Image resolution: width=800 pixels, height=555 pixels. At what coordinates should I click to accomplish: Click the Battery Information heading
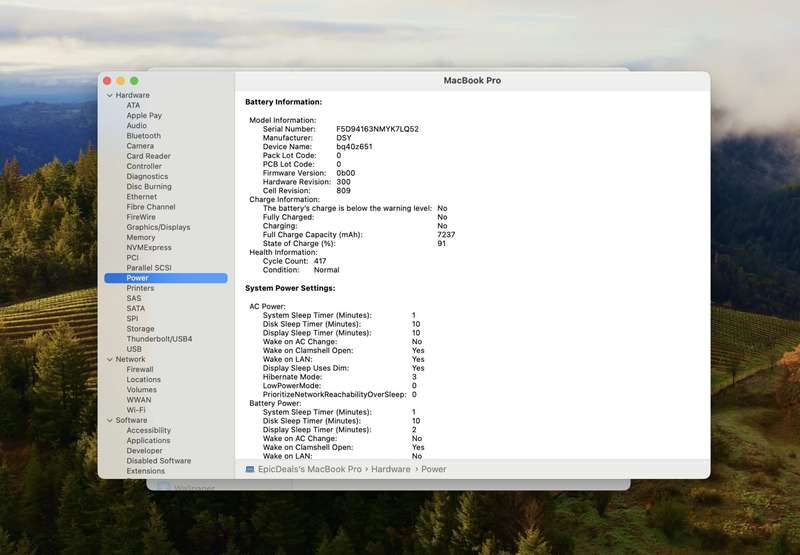pyautogui.click(x=283, y=102)
